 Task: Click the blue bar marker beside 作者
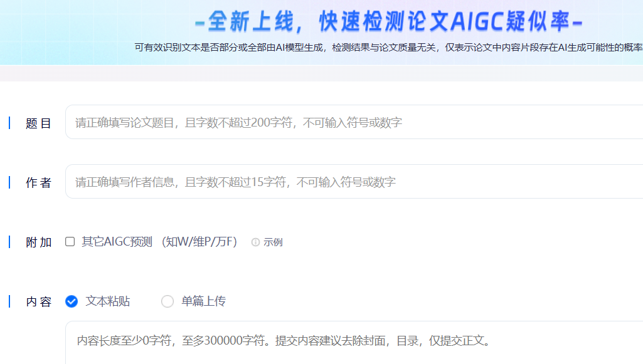pyautogui.click(x=9, y=182)
